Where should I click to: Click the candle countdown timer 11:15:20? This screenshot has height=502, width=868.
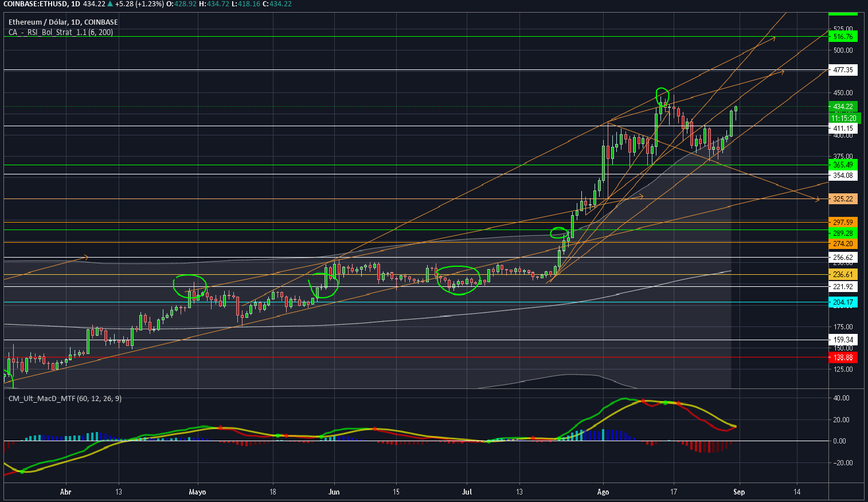[844, 118]
